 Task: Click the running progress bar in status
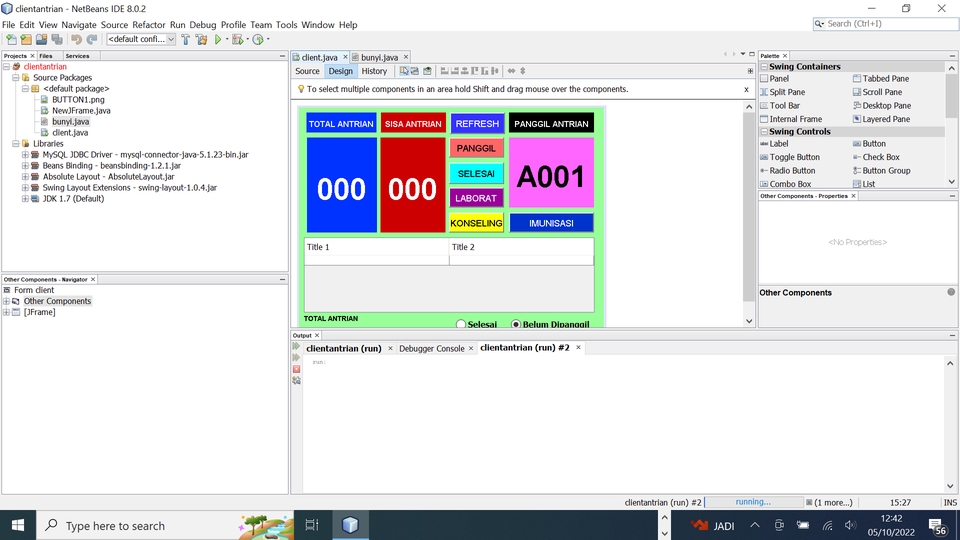click(x=753, y=502)
